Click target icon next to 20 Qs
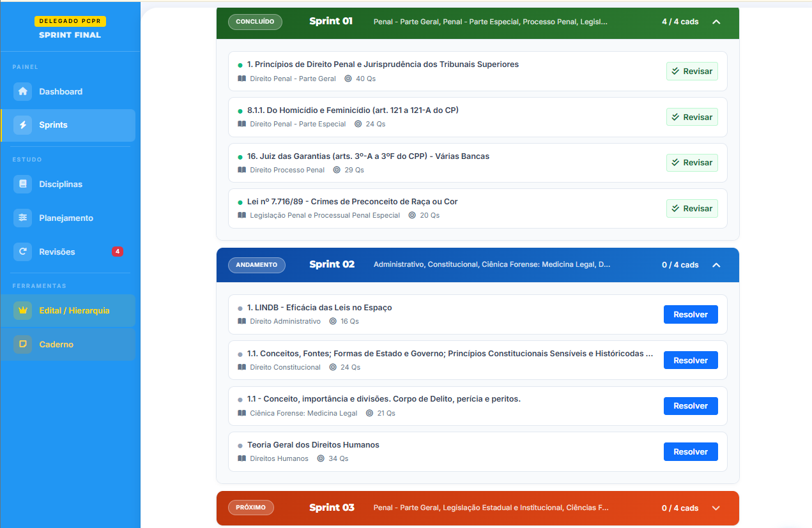Image resolution: width=812 pixels, height=528 pixels. click(x=412, y=215)
